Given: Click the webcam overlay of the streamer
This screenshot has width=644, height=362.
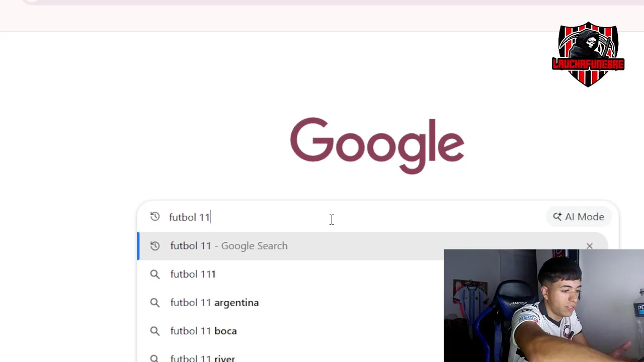Looking at the screenshot, I should point(544,306).
